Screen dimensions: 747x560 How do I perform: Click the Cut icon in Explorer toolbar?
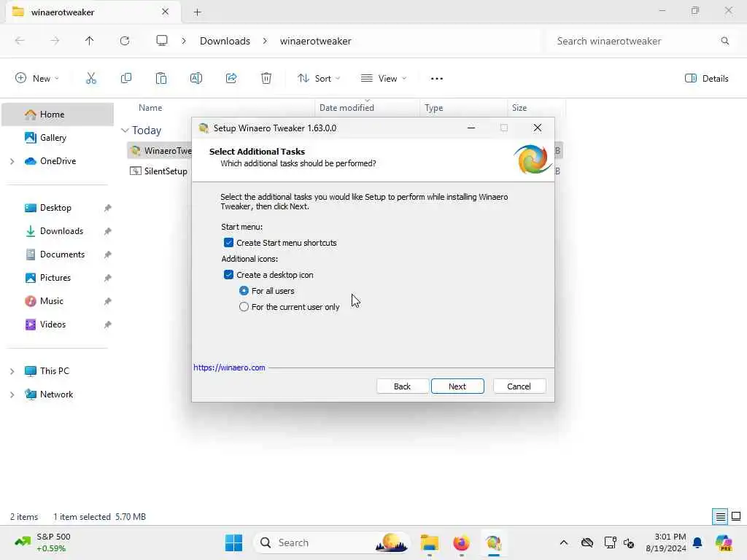pos(91,79)
